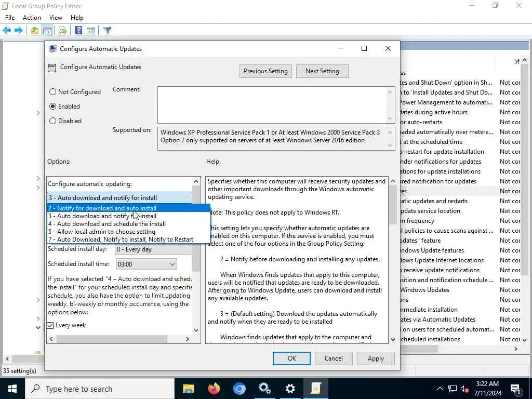Image resolution: width=532 pixels, height=399 pixels.
Task: Click the Help pane scroll-down arrow
Action: coord(393,339)
